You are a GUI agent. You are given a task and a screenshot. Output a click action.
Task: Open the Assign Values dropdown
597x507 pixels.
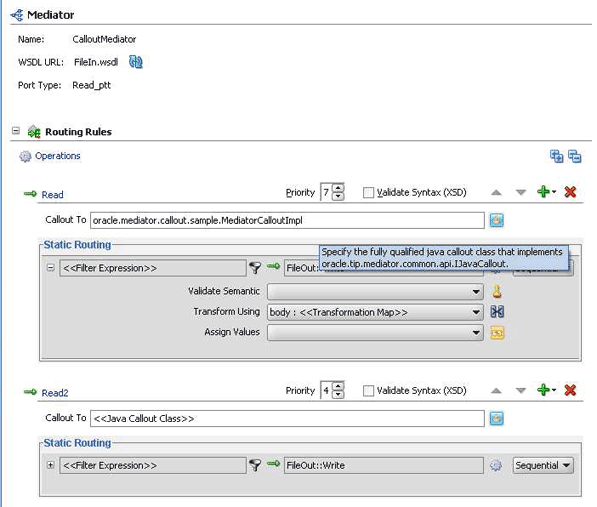point(476,333)
